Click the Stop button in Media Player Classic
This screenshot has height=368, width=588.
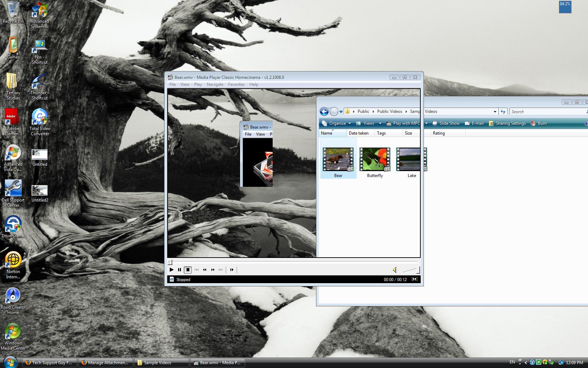point(188,270)
